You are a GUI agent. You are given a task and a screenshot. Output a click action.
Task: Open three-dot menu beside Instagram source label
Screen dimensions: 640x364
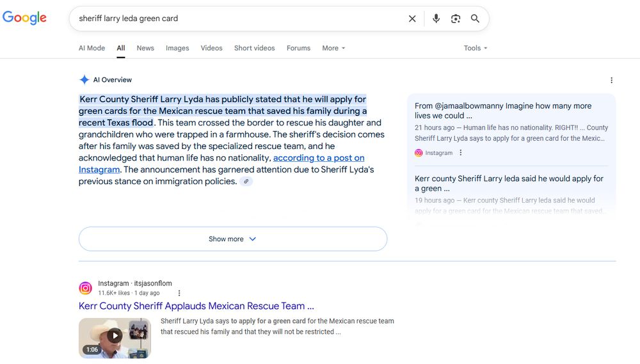tap(461, 153)
